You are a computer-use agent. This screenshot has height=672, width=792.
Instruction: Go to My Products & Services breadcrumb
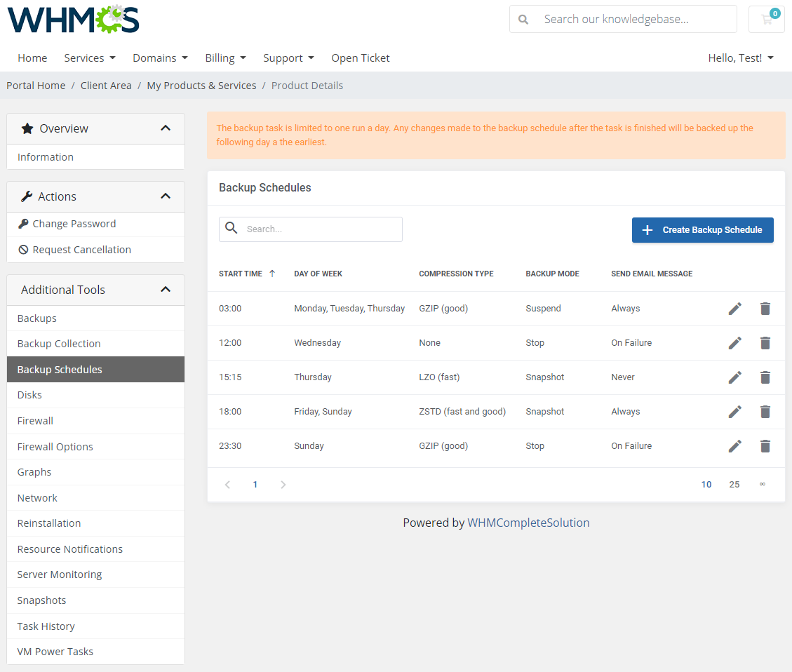click(x=201, y=86)
